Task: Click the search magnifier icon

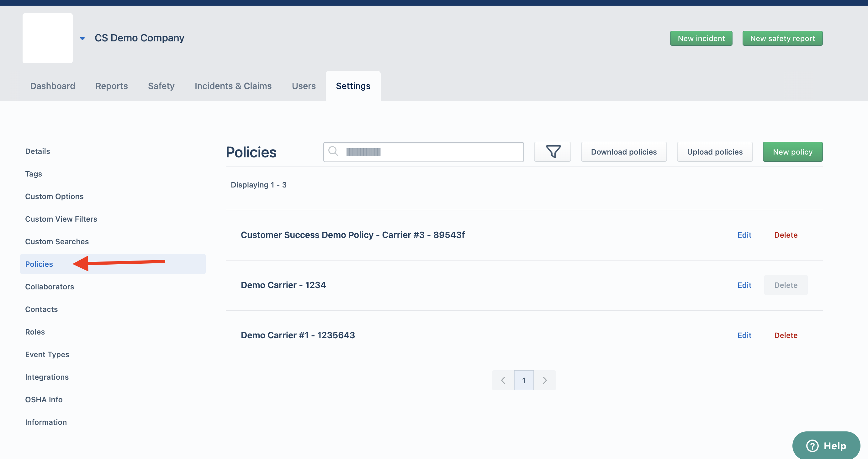Action: point(333,151)
